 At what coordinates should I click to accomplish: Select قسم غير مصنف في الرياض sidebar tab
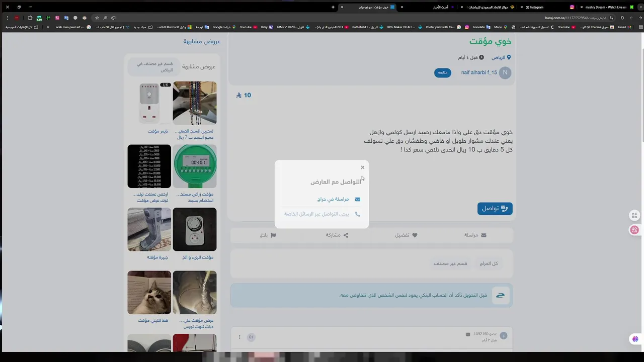point(154,67)
